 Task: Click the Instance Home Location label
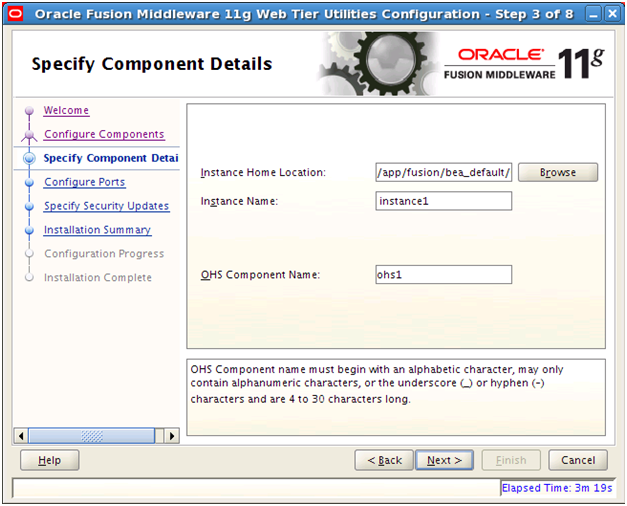point(263,172)
